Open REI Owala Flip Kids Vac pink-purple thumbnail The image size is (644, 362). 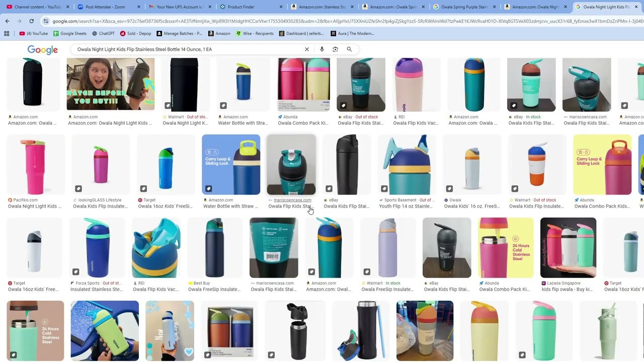[416, 84]
